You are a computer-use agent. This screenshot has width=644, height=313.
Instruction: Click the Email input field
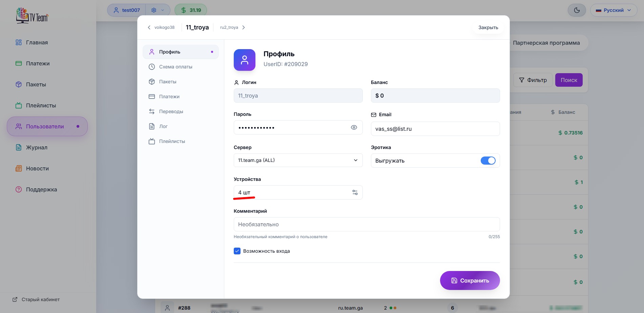(435, 129)
